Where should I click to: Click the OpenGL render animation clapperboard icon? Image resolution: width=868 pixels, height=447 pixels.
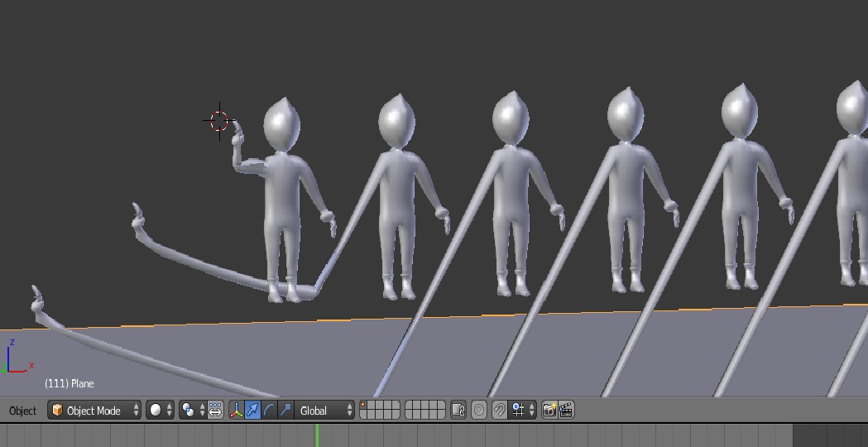(x=566, y=411)
